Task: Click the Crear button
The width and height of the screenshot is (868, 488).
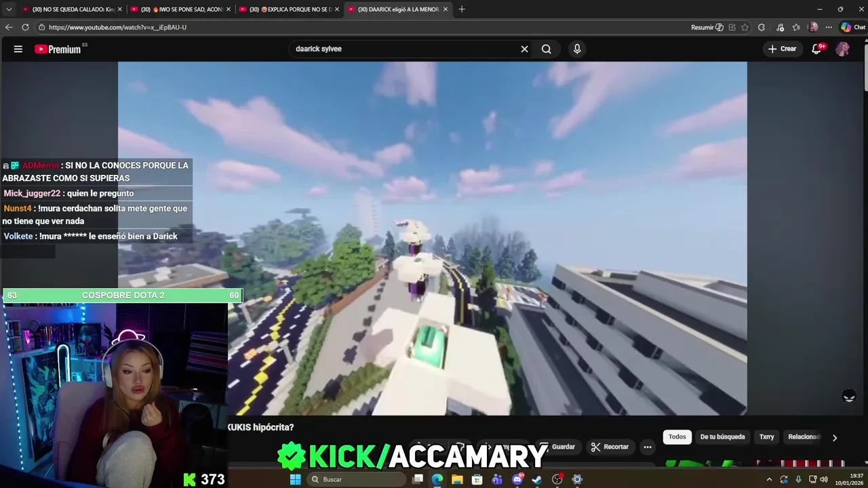Action: 782,49
